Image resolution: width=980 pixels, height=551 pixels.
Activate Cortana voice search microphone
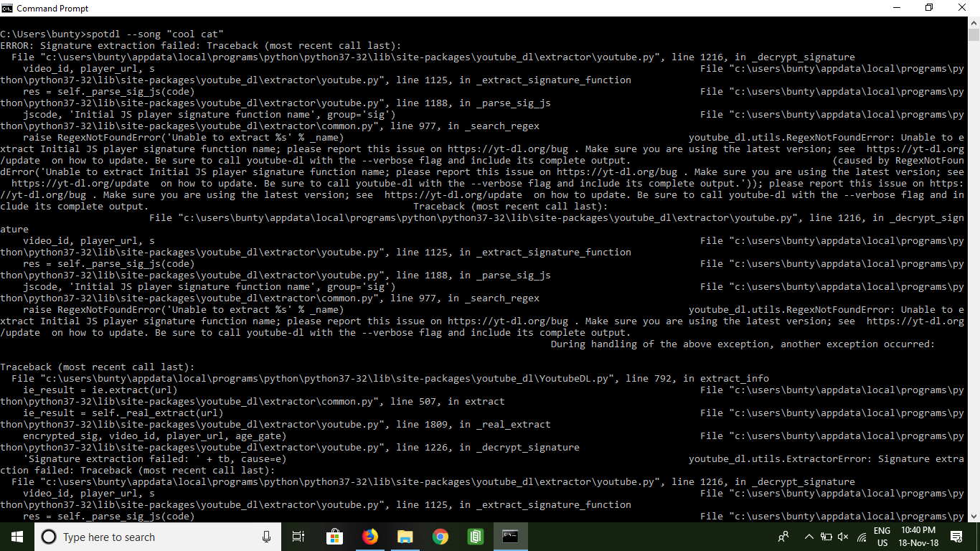tap(266, 537)
